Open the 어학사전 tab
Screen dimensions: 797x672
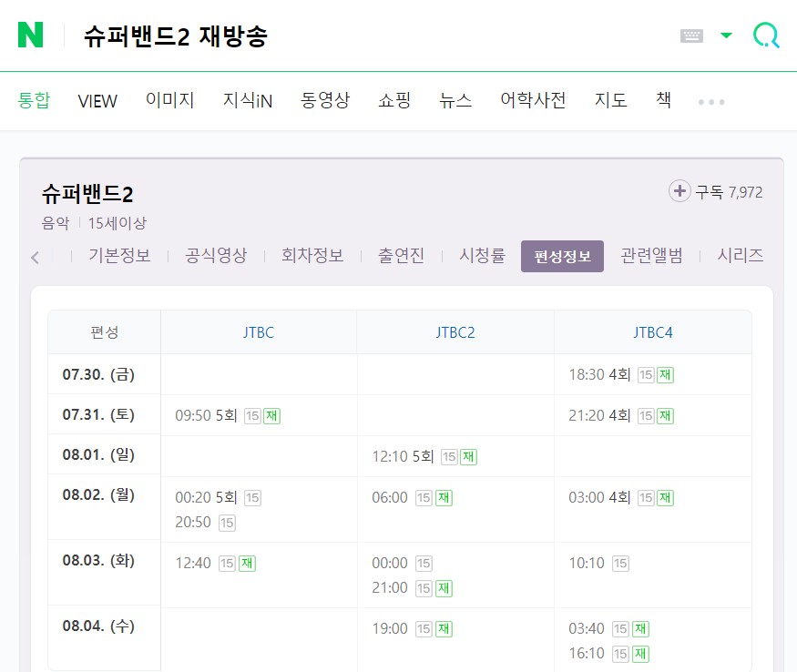533,99
